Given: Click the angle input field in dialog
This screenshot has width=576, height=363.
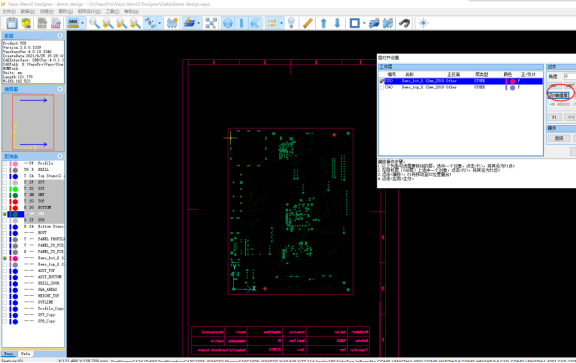Looking at the screenshot, I should (570, 76).
